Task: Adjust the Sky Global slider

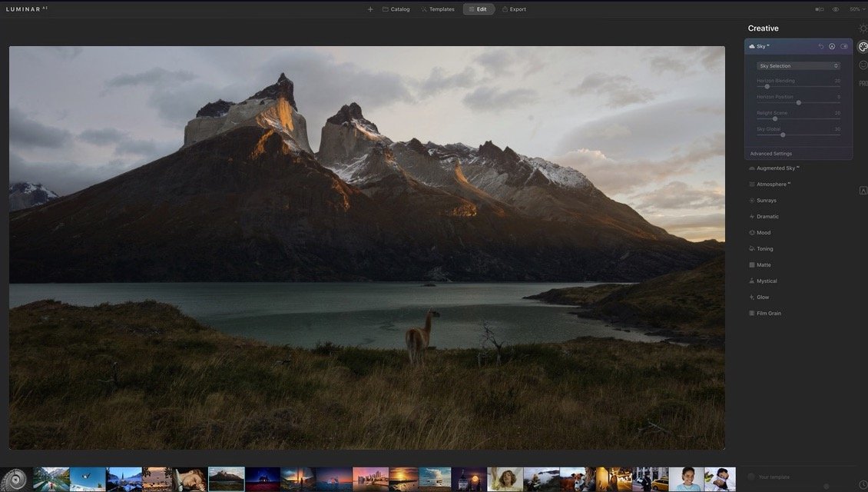Action: click(x=783, y=135)
